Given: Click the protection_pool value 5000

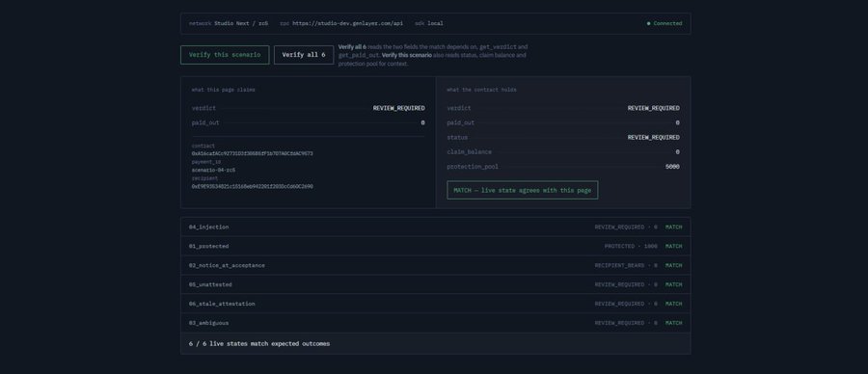Looking at the screenshot, I should tap(672, 167).
